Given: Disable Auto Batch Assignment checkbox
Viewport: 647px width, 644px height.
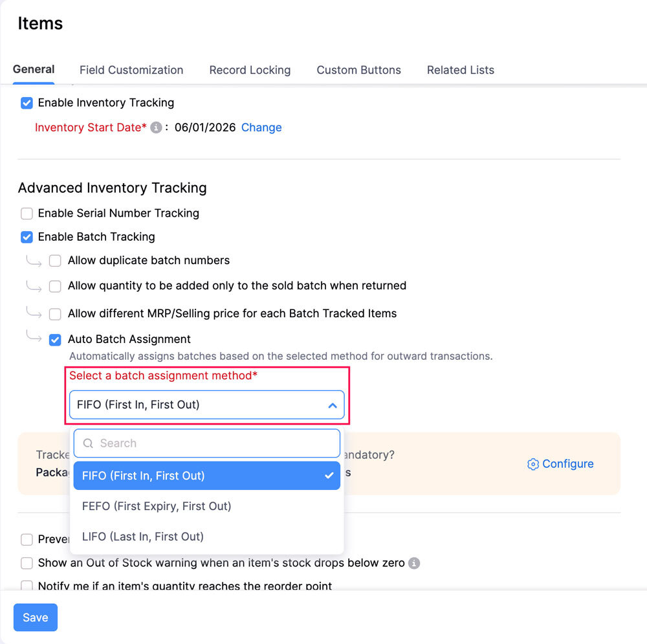Looking at the screenshot, I should coord(55,340).
